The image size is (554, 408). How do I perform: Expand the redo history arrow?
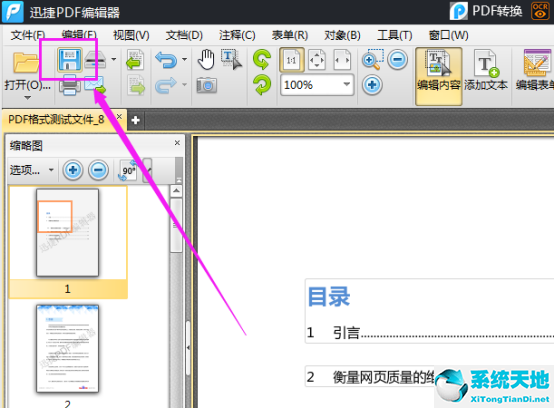[184, 85]
